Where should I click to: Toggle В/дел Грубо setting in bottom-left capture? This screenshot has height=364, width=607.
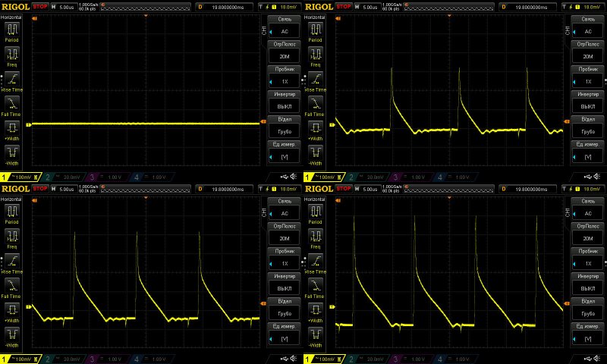tap(285, 309)
